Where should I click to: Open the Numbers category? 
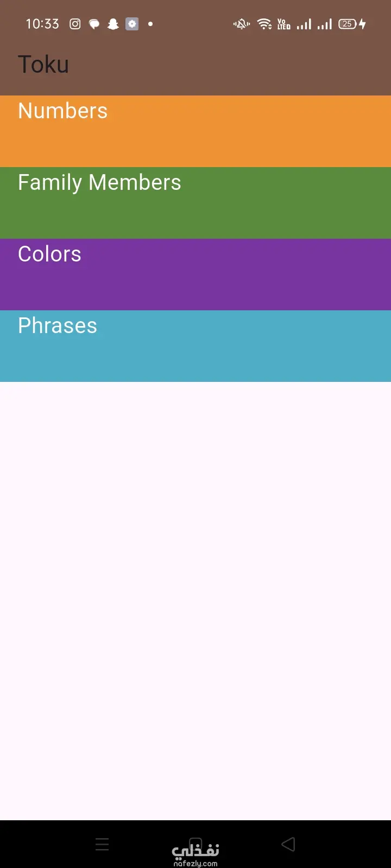[x=195, y=131]
